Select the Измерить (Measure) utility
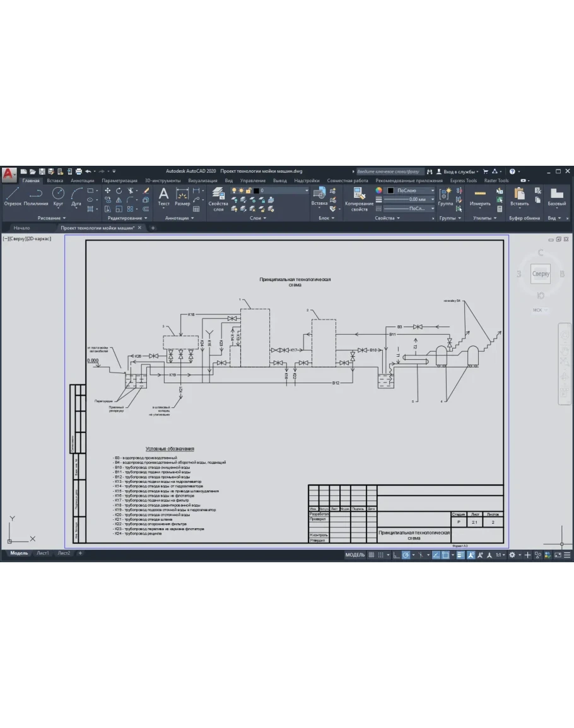Image resolution: width=574 pixels, height=728 pixels. click(x=480, y=195)
